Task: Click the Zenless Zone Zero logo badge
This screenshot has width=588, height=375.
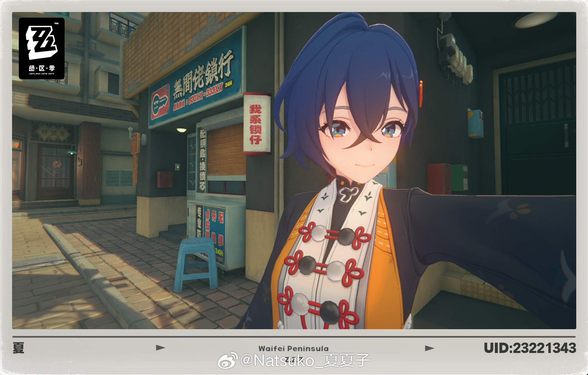Action: pos(42,48)
